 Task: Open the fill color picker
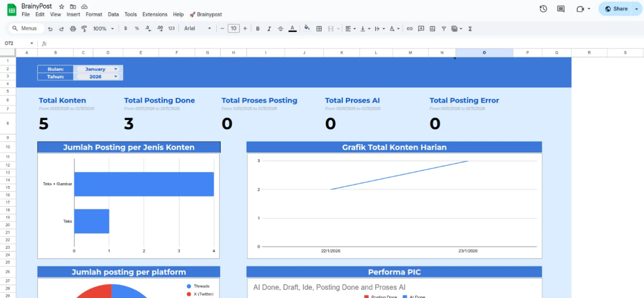click(307, 28)
